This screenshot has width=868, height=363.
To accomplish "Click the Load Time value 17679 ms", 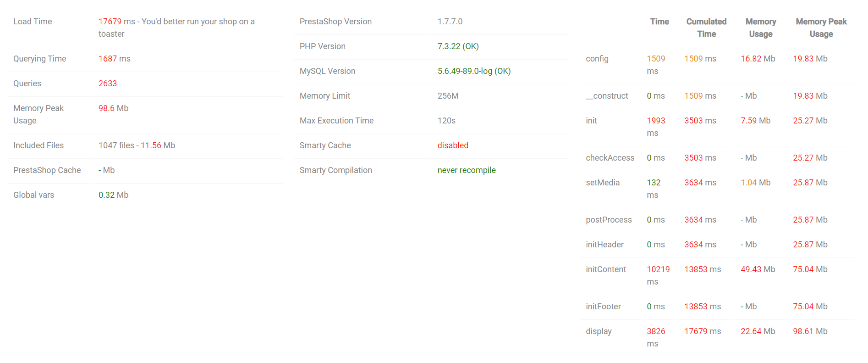I will pyautogui.click(x=117, y=22).
